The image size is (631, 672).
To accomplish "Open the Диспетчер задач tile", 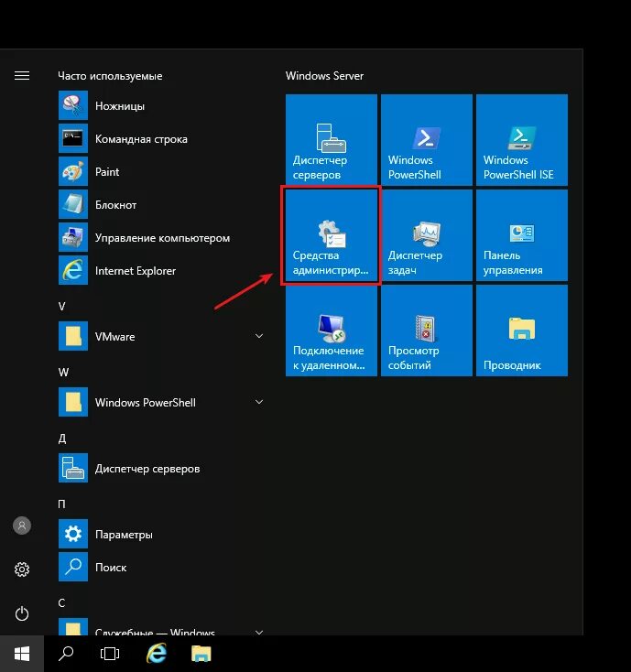I will [427, 235].
